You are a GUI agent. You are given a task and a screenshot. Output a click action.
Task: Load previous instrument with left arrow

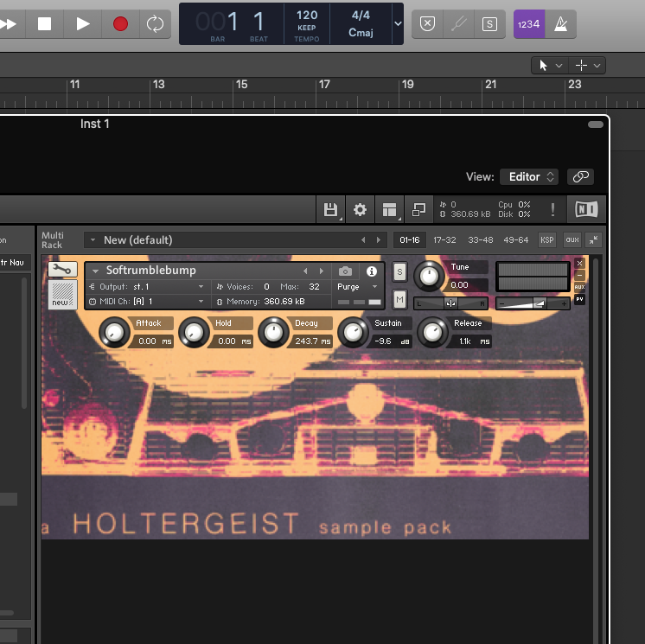click(x=305, y=271)
